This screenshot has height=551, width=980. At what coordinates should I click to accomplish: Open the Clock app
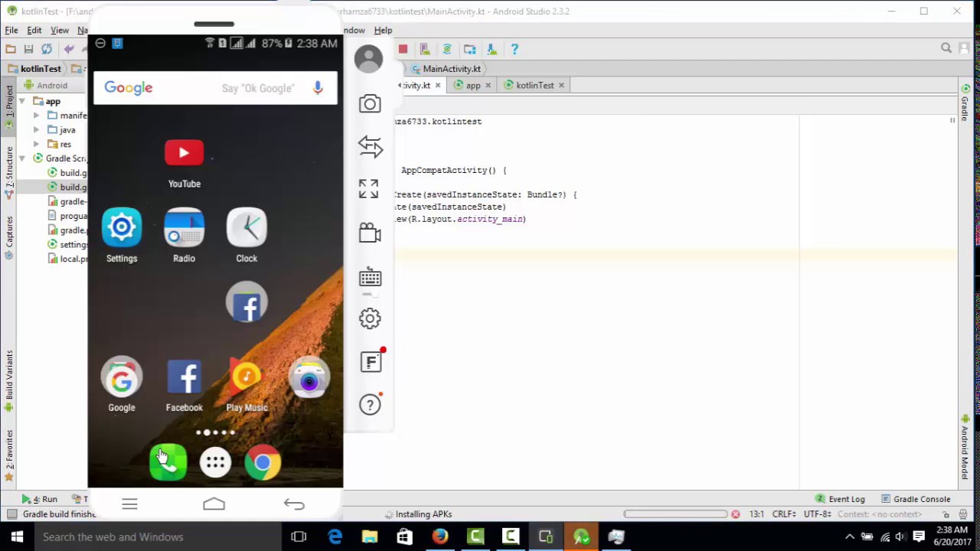click(247, 228)
